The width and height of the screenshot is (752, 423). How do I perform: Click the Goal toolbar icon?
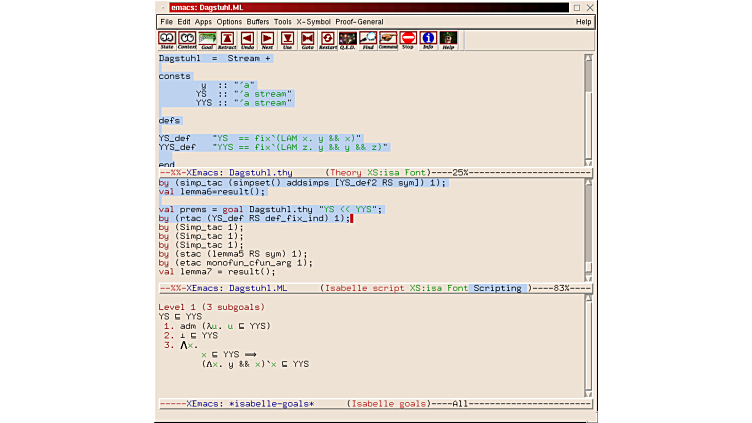click(207, 39)
